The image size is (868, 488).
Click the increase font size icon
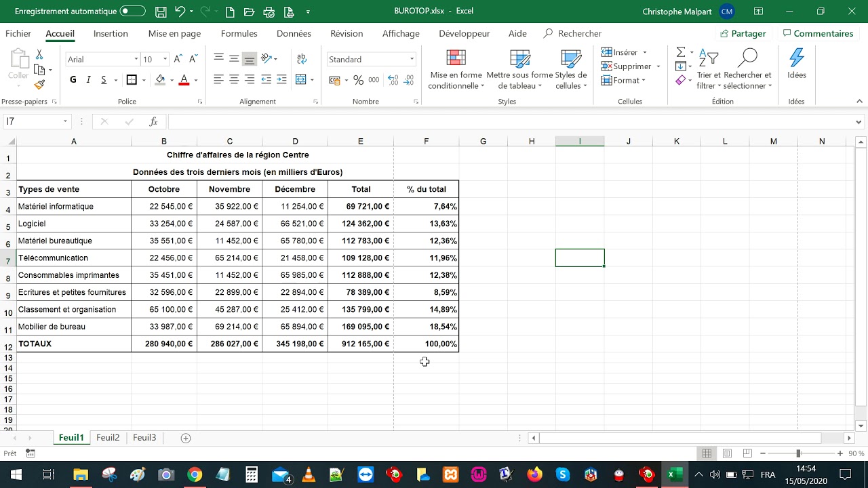(x=178, y=59)
